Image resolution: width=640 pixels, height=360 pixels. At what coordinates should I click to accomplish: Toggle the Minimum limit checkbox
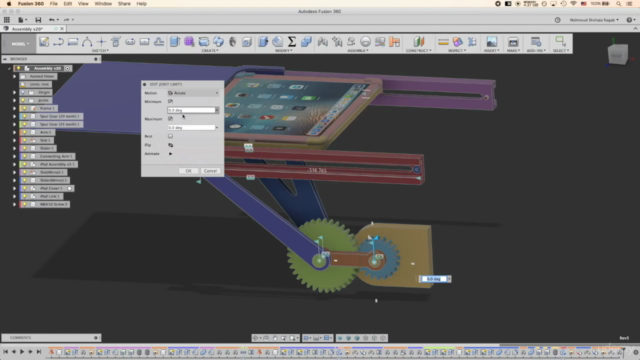point(170,101)
